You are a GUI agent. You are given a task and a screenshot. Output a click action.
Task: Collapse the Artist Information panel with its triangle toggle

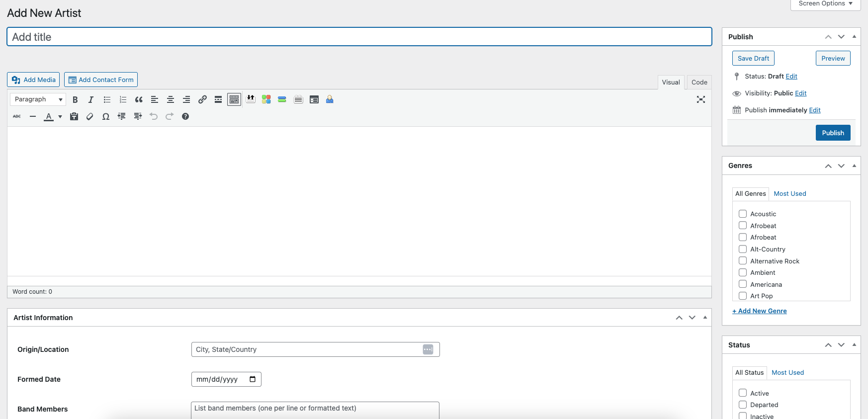pyautogui.click(x=705, y=317)
